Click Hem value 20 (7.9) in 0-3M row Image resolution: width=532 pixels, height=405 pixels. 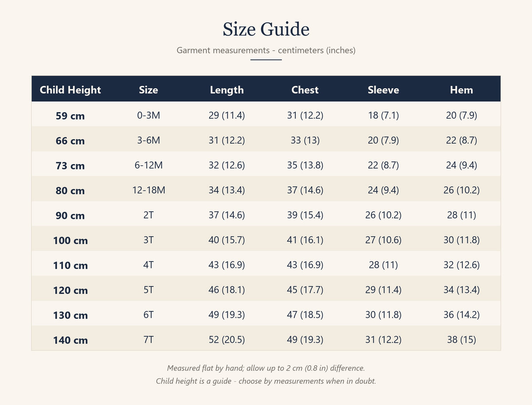[x=462, y=115]
